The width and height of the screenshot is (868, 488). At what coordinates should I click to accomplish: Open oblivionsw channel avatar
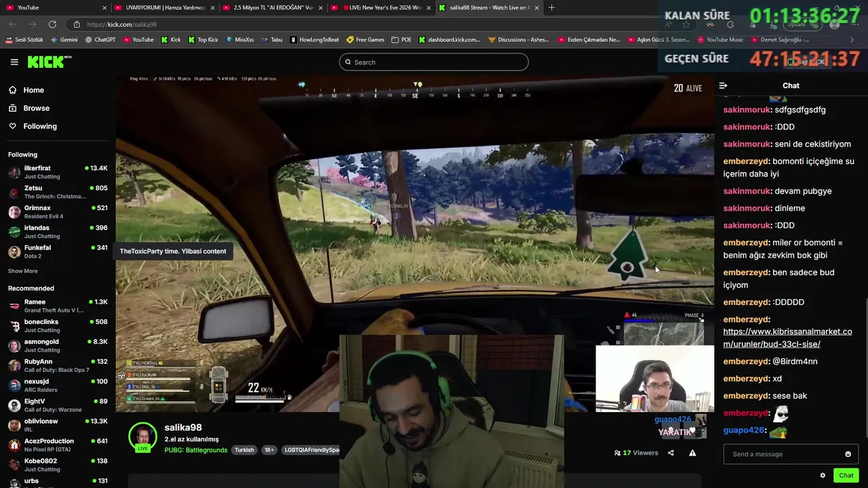click(x=14, y=425)
